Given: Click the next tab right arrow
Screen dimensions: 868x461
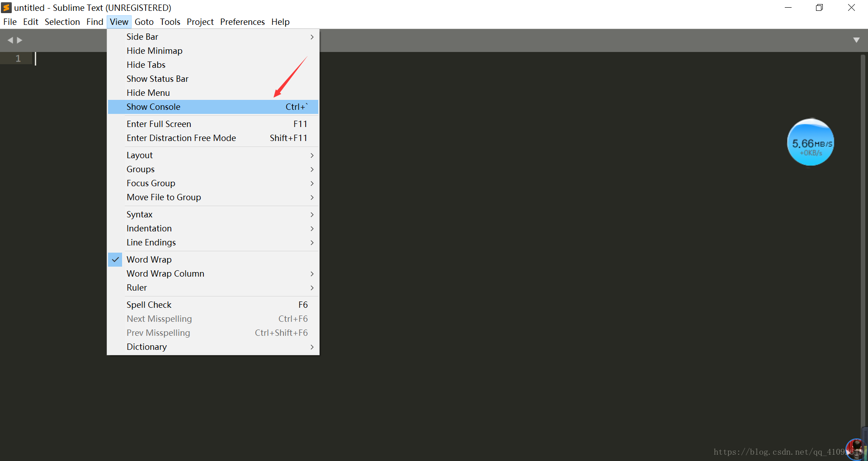Looking at the screenshot, I should (x=19, y=40).
